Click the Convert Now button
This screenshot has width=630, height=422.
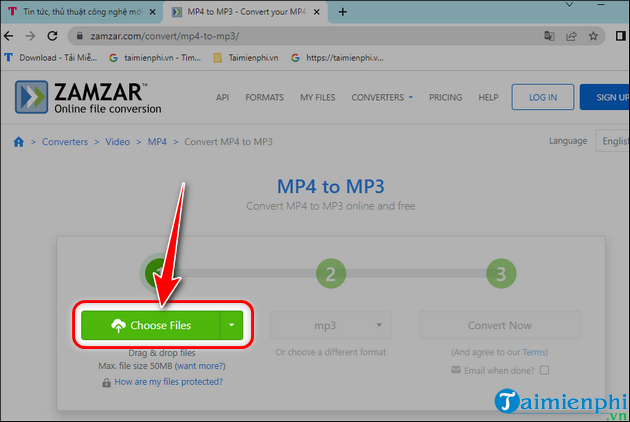(x=499, y=325)
